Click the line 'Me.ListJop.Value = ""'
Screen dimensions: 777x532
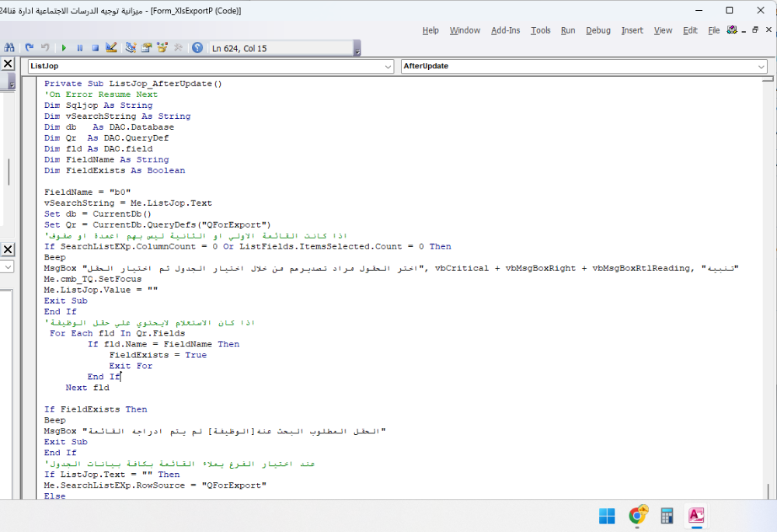click(x=101, y=290)
